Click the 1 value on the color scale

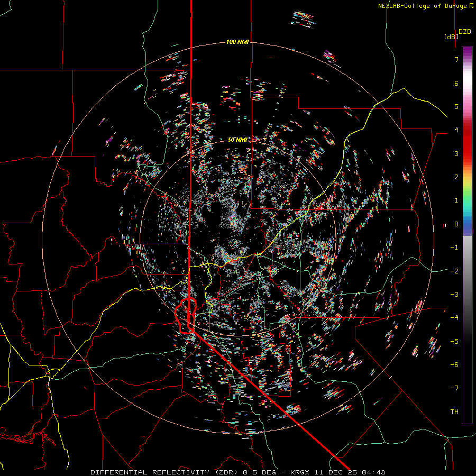(456, 200)
